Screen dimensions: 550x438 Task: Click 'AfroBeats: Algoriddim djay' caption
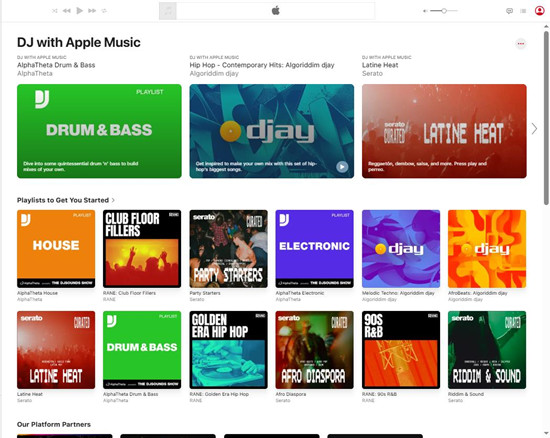pos(477,293)
